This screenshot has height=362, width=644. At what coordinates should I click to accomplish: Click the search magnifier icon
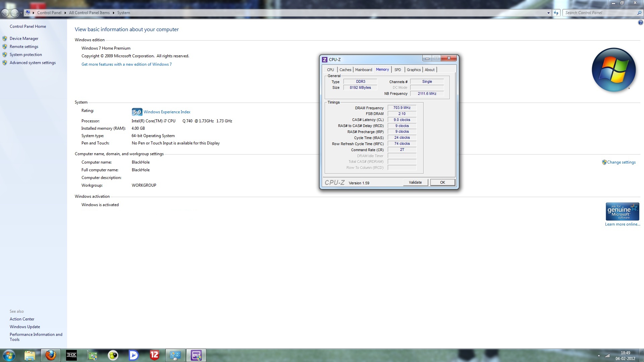[x=639, y=13]
